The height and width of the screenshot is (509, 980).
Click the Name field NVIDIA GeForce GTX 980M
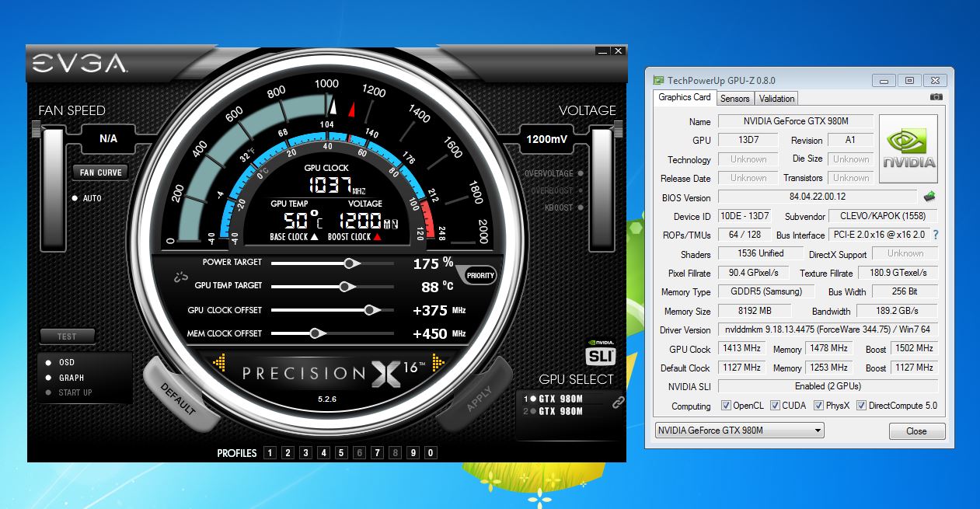[x=796, y=121]
